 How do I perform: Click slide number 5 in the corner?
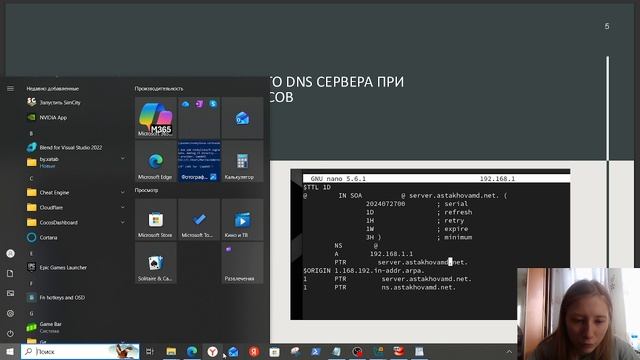(607, 26)
